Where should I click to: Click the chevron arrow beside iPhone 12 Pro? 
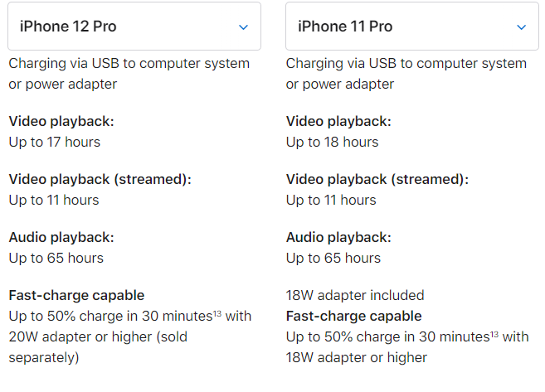point(243,27)
